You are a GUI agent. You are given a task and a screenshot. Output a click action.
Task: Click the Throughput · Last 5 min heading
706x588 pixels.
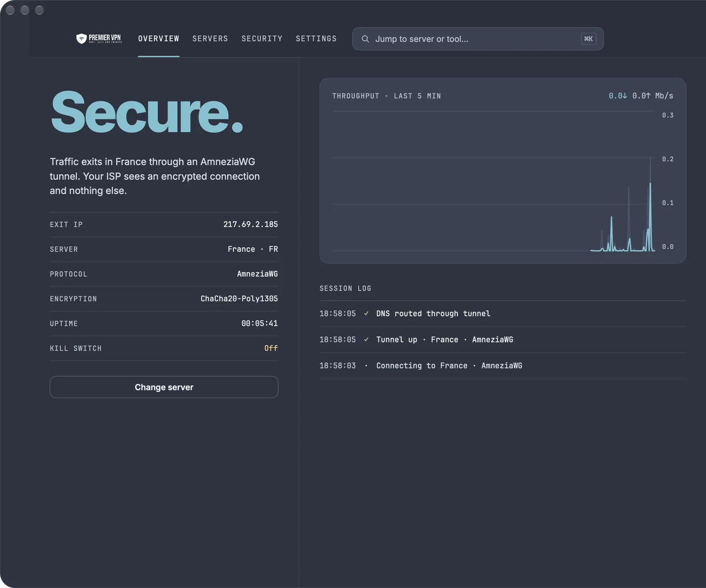(386, 96)
